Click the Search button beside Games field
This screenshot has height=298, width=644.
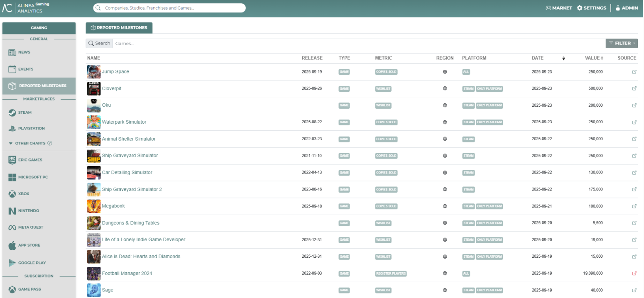click(x=99, y=43)
